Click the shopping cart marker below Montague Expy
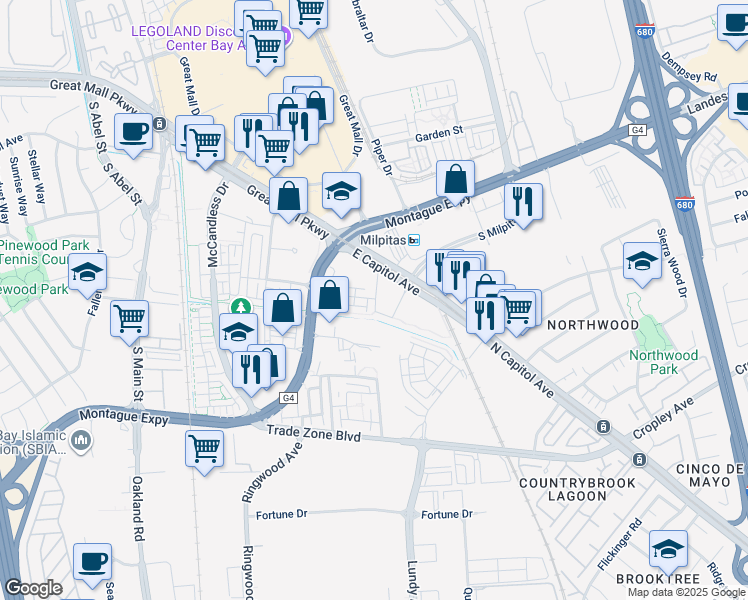Image resolution: width=748 pixels, height=600 pixels. coord(204,448)
